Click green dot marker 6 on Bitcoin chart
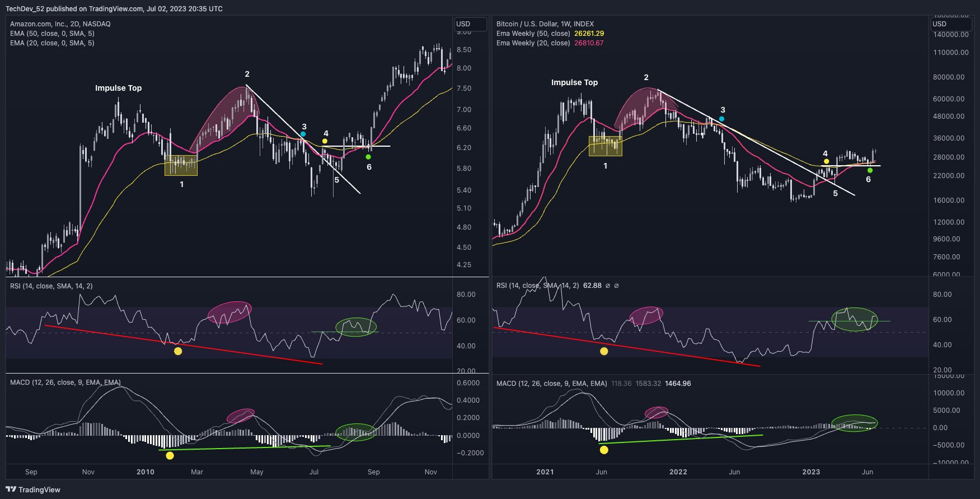 870,170
